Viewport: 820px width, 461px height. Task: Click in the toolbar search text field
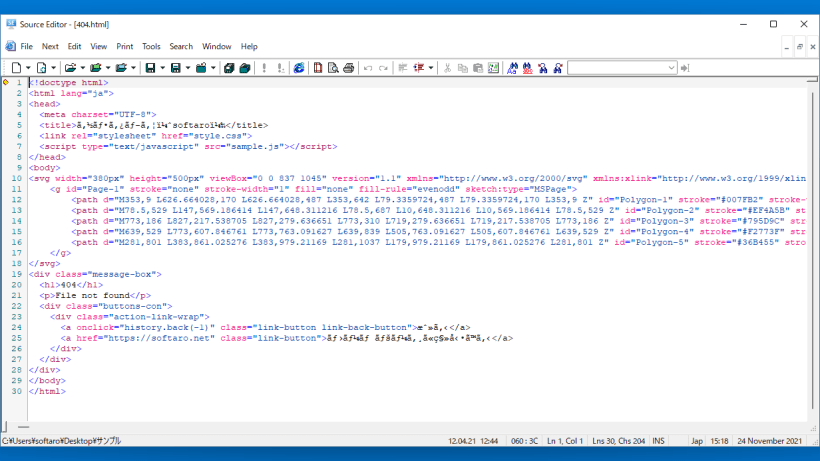pos(617,68)
